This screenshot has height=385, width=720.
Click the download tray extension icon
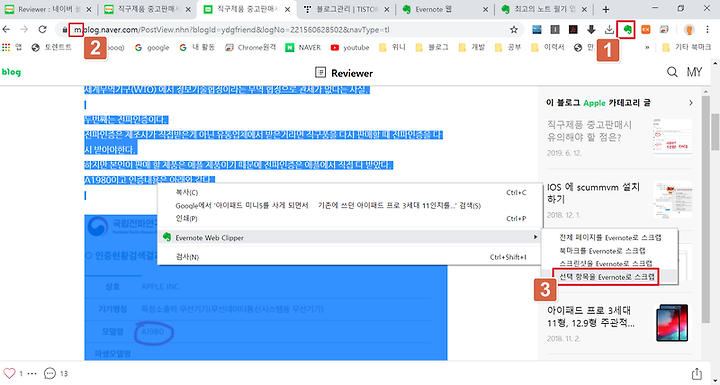[609, 30]
